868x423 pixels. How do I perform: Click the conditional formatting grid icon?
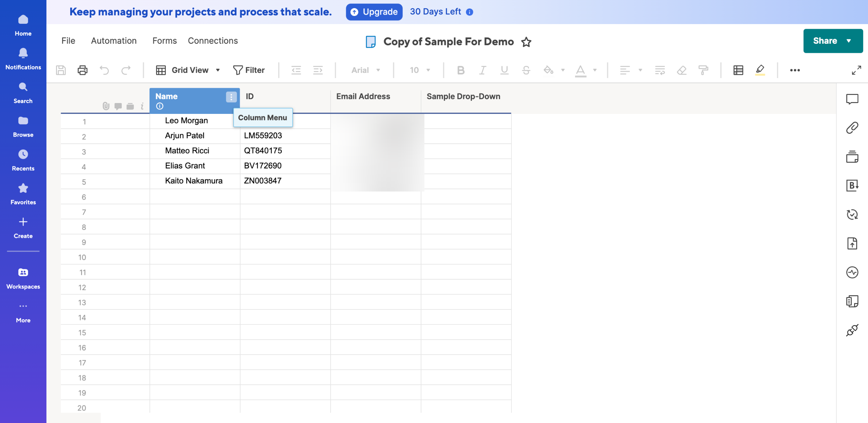[x=738, y=70]
